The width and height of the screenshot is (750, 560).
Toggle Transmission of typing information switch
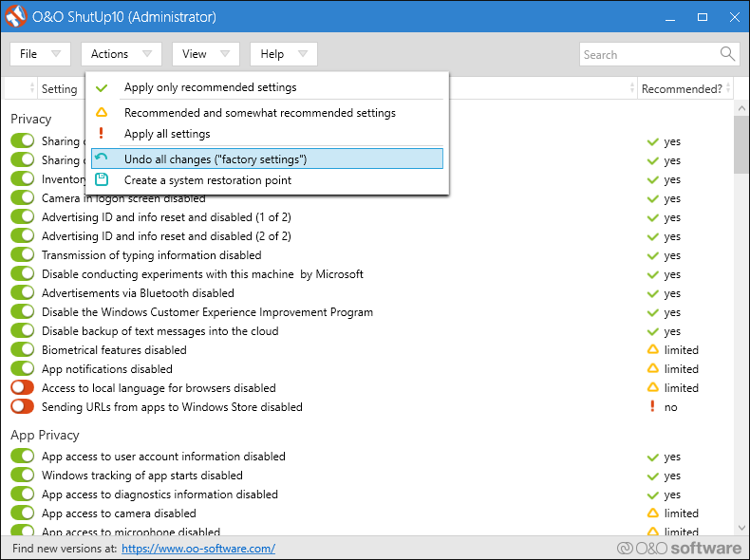22,254
